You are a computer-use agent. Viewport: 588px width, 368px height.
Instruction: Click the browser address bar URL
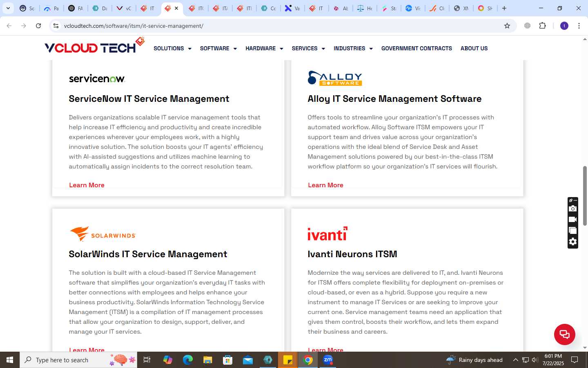(x=134, y=26)
